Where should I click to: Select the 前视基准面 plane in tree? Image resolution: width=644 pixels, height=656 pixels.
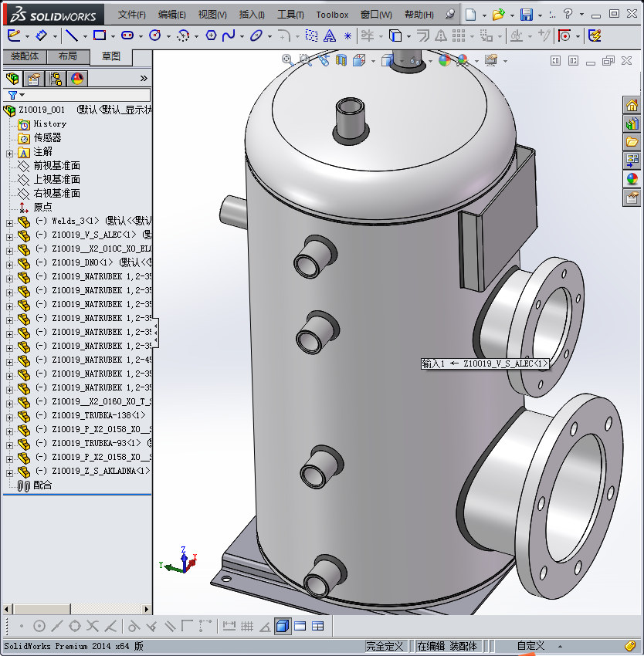[x=56, y=165]
